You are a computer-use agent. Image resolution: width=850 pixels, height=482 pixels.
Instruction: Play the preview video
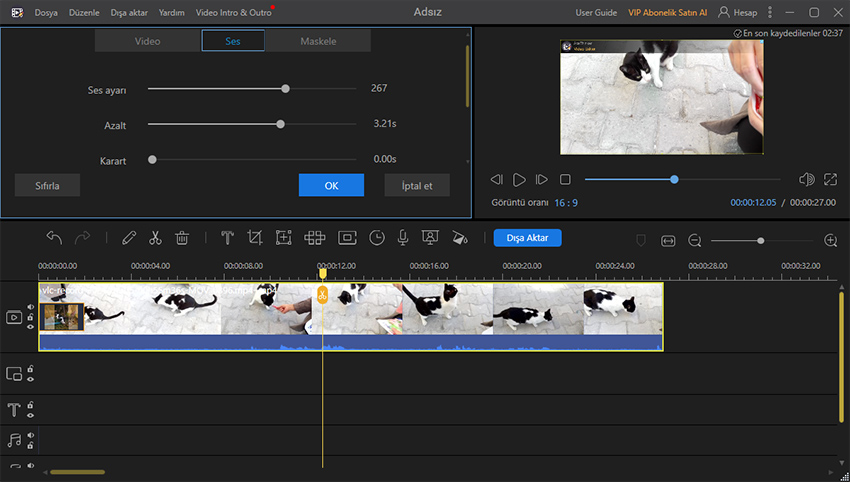tap(519, 179)
